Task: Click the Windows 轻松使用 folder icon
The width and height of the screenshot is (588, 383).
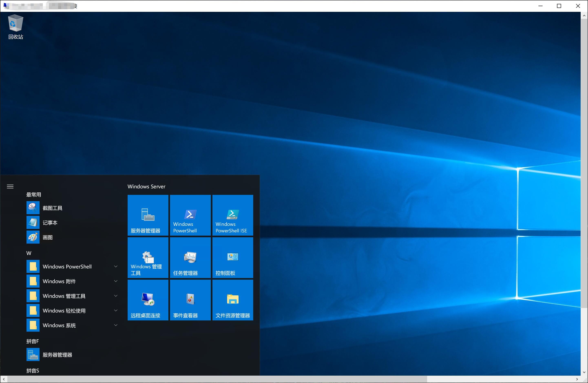Action: coord(33,311)
